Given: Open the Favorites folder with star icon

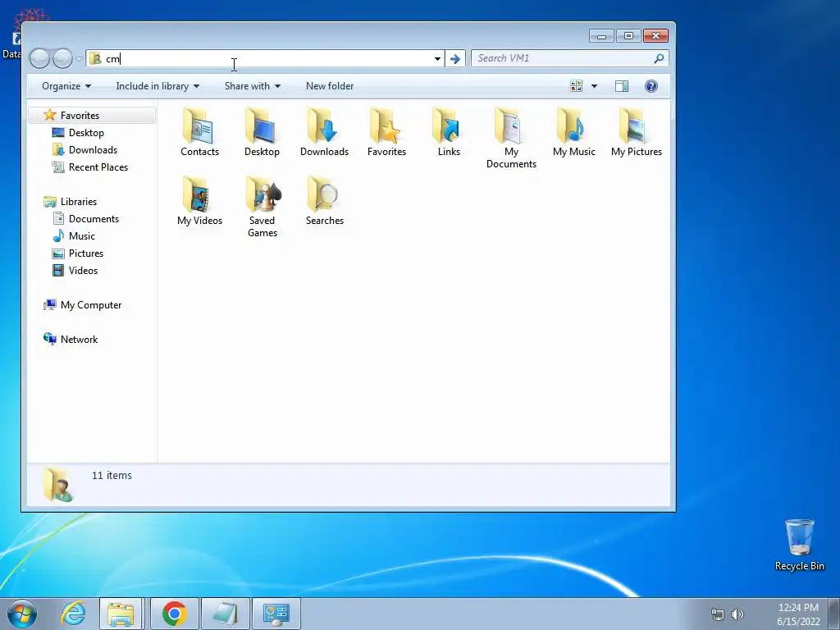Looking at the screenshot, I should pyautogui.click(x=386, y=132).
